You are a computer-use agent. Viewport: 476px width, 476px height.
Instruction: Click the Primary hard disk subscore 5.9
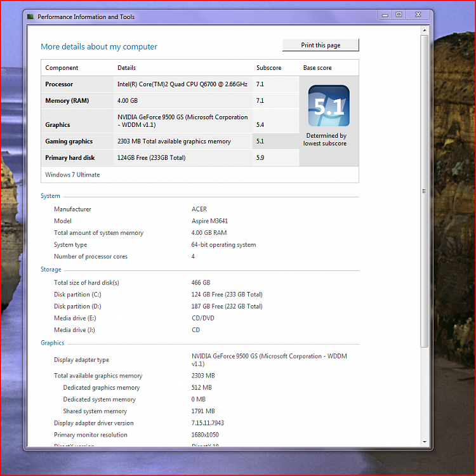pos(260,157)
